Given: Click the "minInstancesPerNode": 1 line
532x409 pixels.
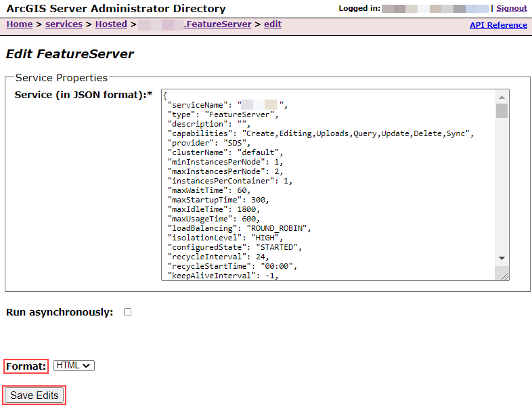Looking at the screenshot, I should [225, 162].
